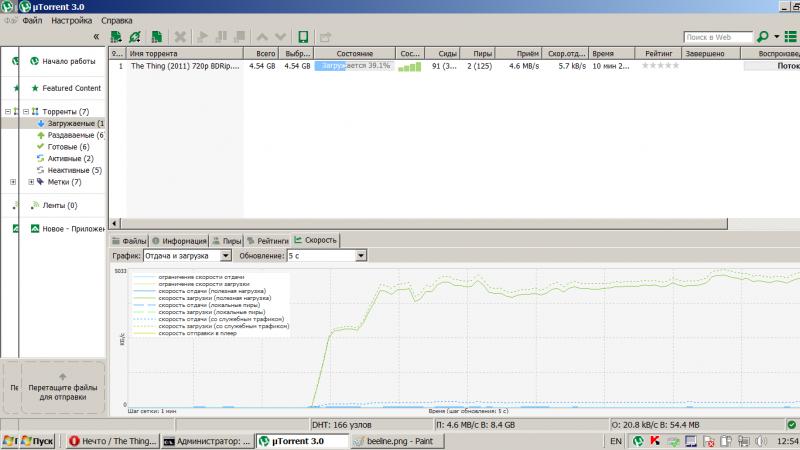The width and height of the screenshot is (800, 450).
Task: Sort by Приём column header
Action: (x=518, y=54)
